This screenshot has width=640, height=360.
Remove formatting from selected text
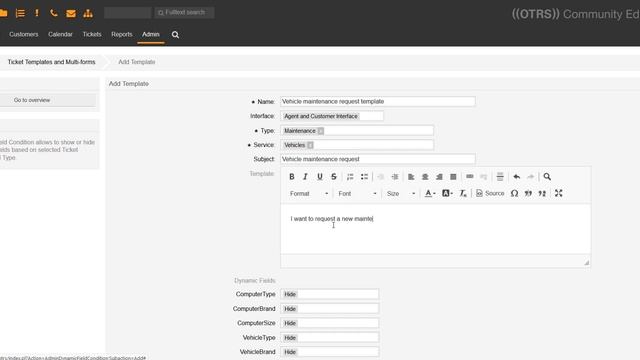click(463, 193)
